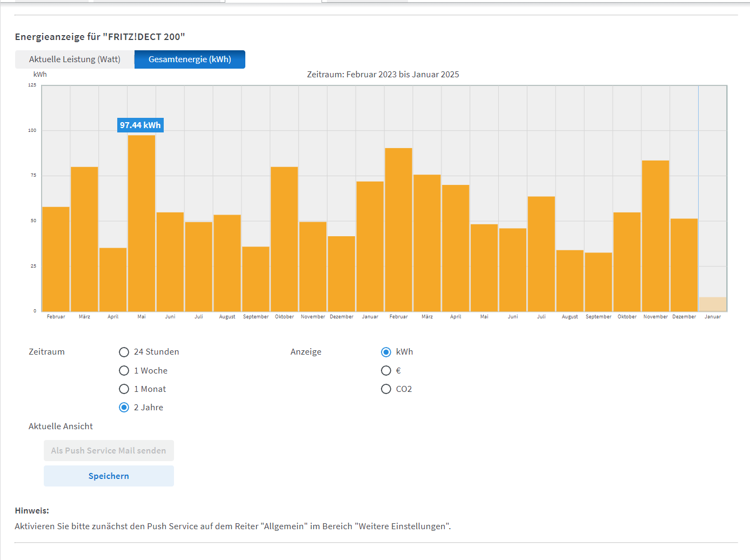Click the Energieanzeige für "FRITZ!DECT 200" title

(x=100, y=37)
